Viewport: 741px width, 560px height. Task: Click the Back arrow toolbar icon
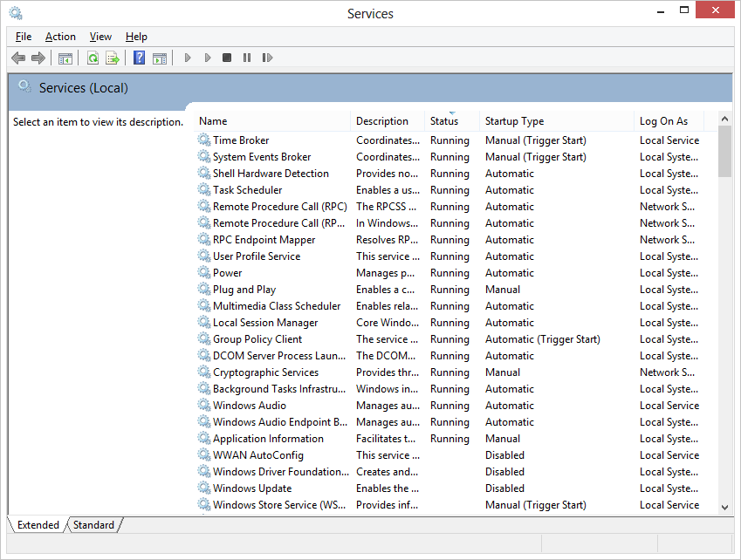[x=18, y=58]
